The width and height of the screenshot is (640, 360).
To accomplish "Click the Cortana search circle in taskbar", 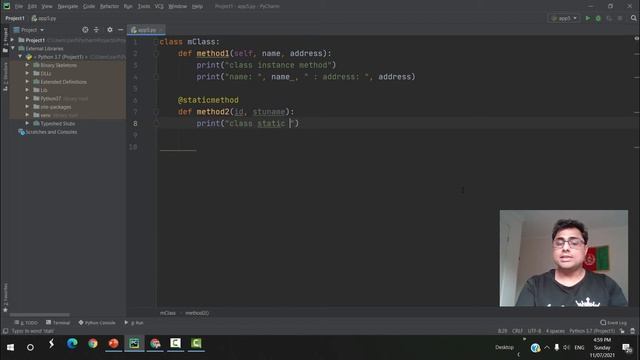I will click(x=30, y=347).
